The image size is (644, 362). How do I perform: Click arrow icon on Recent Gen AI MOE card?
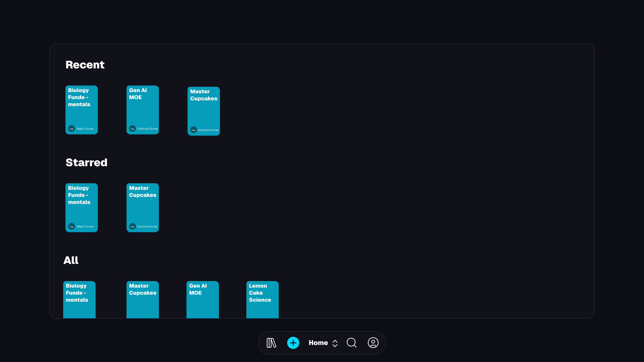tap(132, 129)
